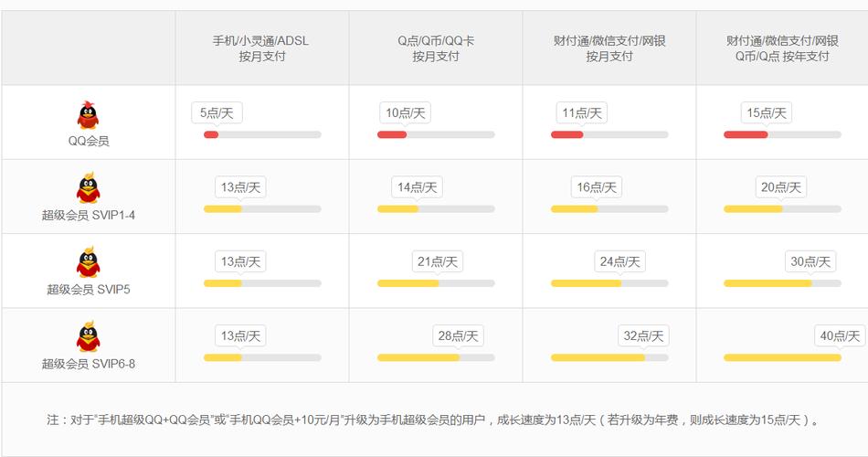The height and width of the screenshot is (457, 868).
Task: Click the QQ会员 row label text
Action: pos(89,141)
